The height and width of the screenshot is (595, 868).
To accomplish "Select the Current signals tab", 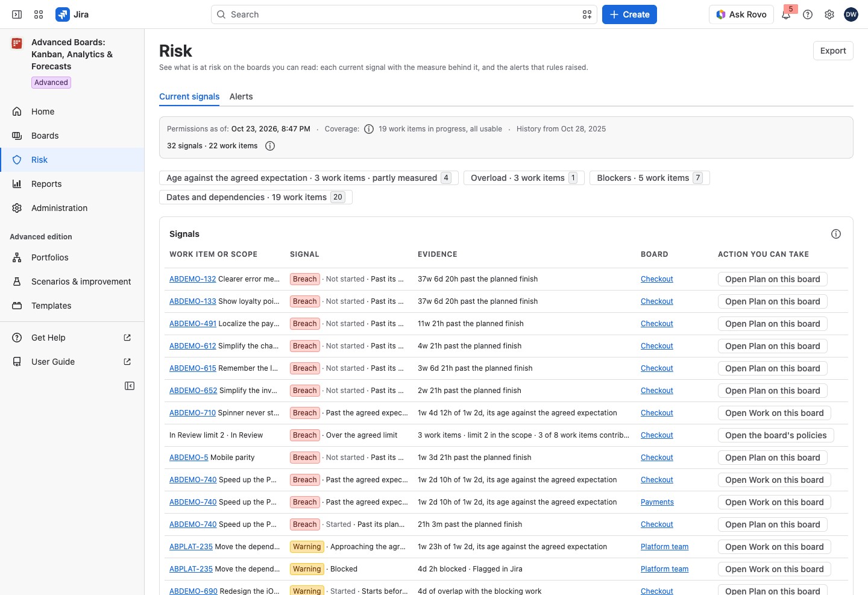I will pyautogui.click(x=189, y=96).
